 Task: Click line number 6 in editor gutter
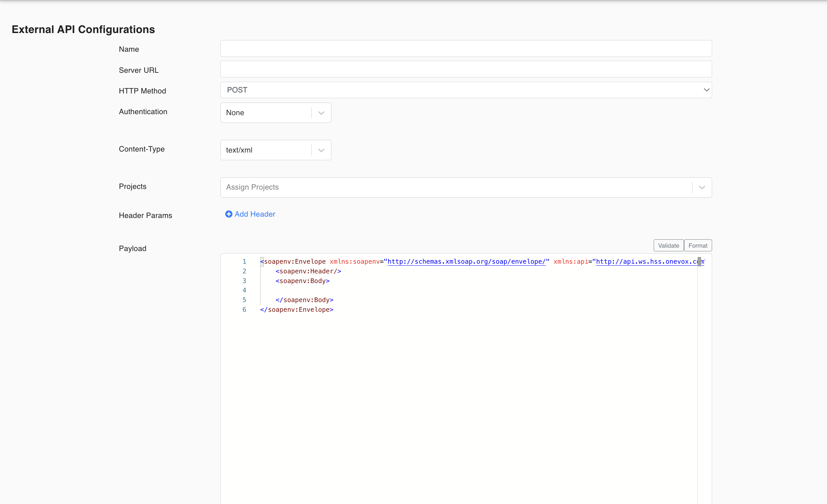244,310
